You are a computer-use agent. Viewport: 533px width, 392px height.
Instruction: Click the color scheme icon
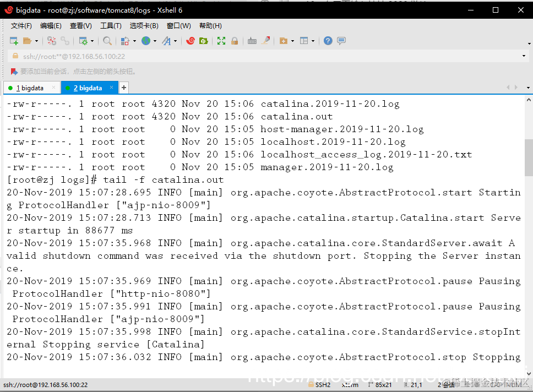point(125,41)
